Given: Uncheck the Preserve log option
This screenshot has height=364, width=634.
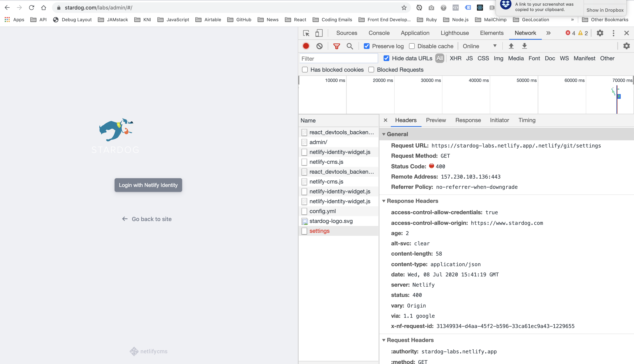Looking at the screenshot, I should (x=367, y=46).
